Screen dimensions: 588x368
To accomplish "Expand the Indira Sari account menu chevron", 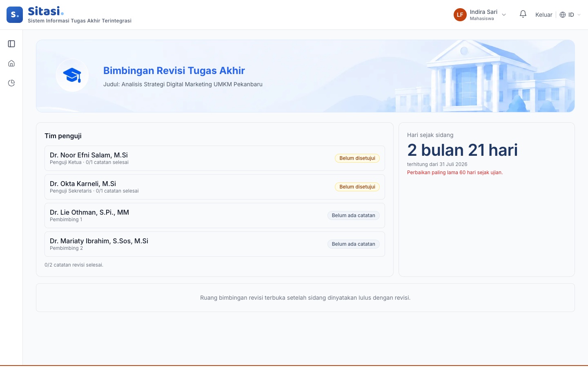I will coord(504,15).
